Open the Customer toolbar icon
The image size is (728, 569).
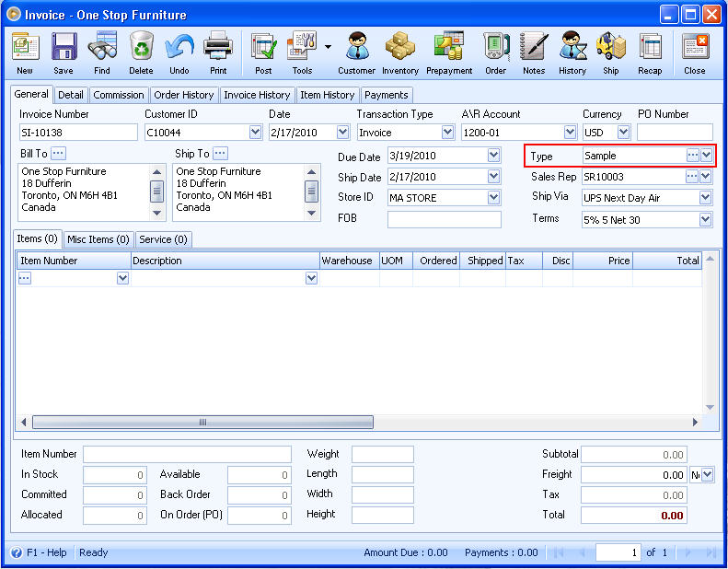coord(356,47)
